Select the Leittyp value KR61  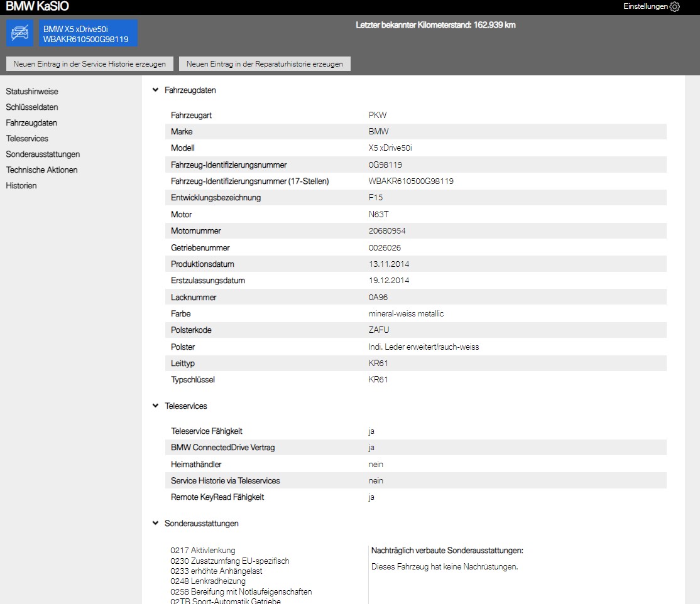tap(378, 363)
